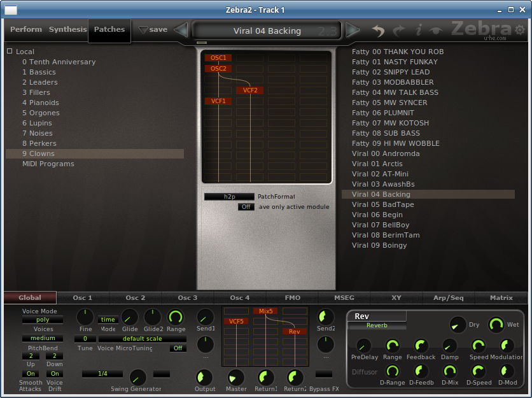The image size is (532, 398).
Task: Click the patch name display Viral 04 Backing
Action: (x=267, y=31)
